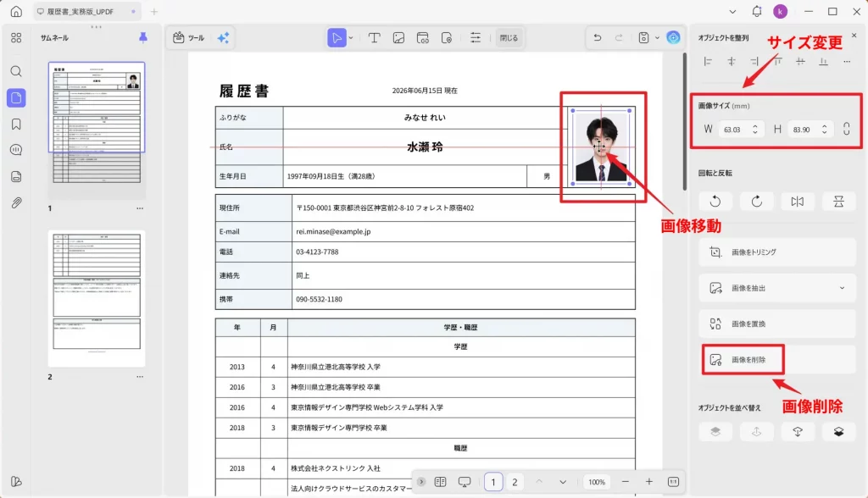
Task: Click the undo arrow
Action: pos(598,37)
